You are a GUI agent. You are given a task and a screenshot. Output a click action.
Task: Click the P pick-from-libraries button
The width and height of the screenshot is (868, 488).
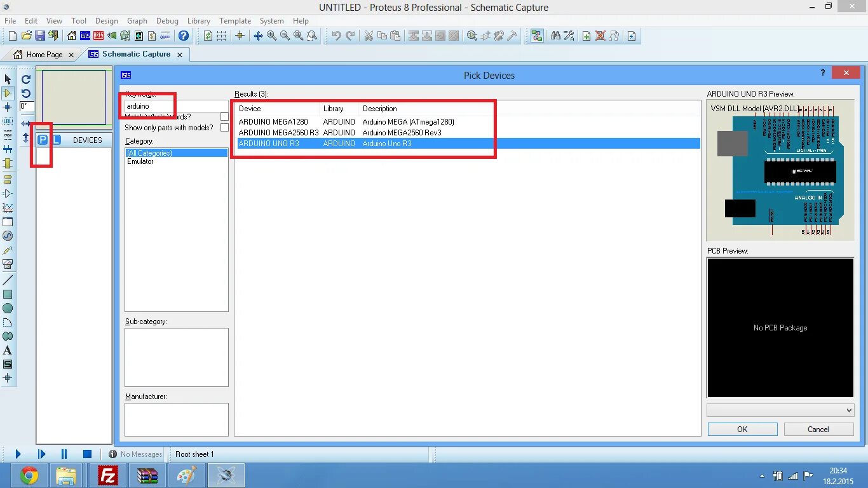(43, 140)
